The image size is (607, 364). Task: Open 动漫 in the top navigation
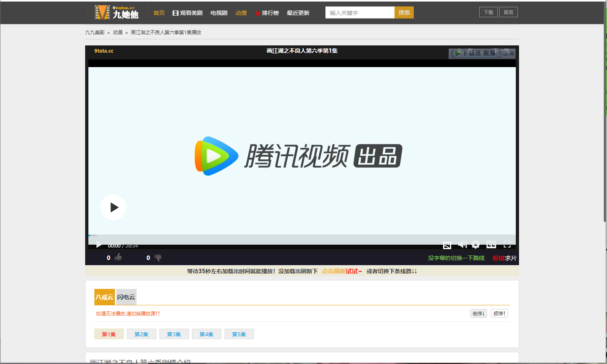241,13
